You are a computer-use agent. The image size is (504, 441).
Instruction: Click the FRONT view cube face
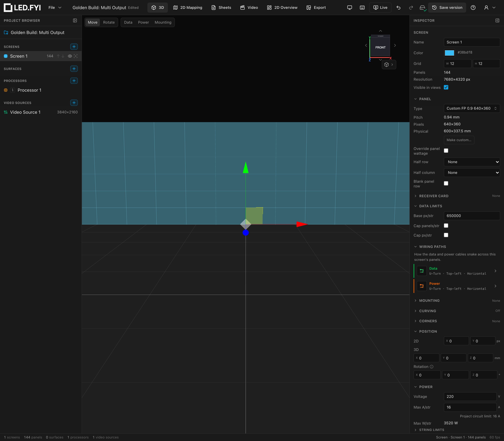380,47
